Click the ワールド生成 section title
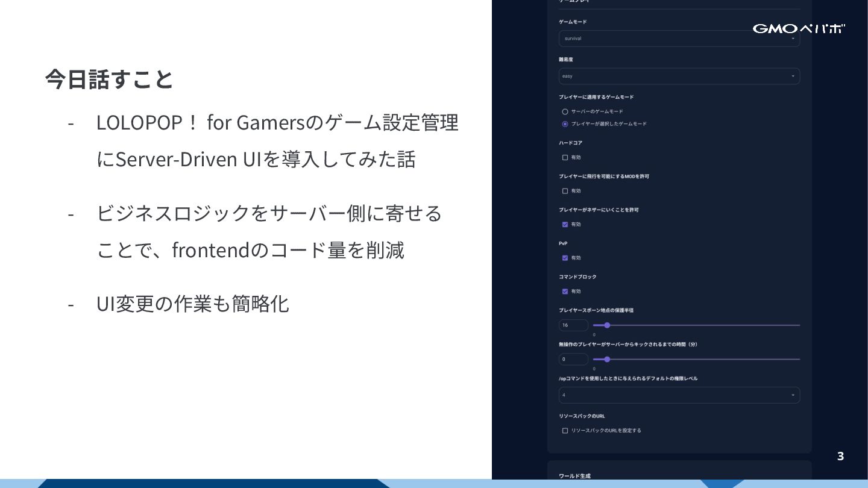868x488 pixels. [574, 476]
